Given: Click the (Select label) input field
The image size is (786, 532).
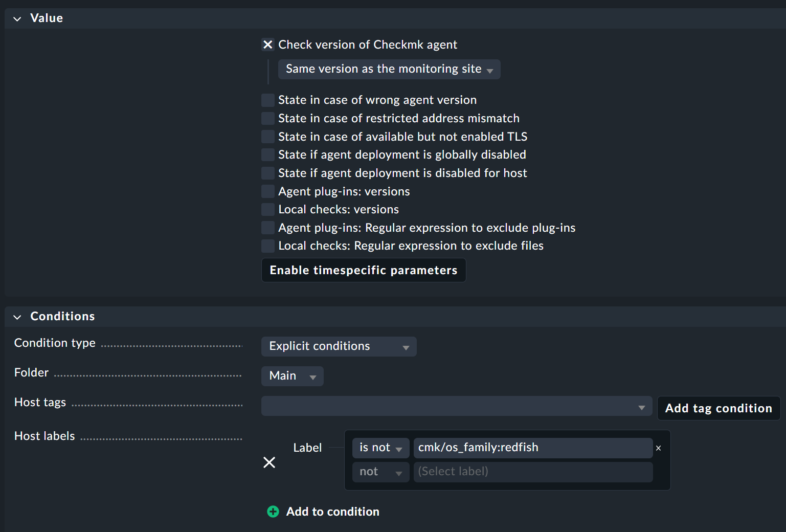Looking at the screenshot, I should [533, 472].
